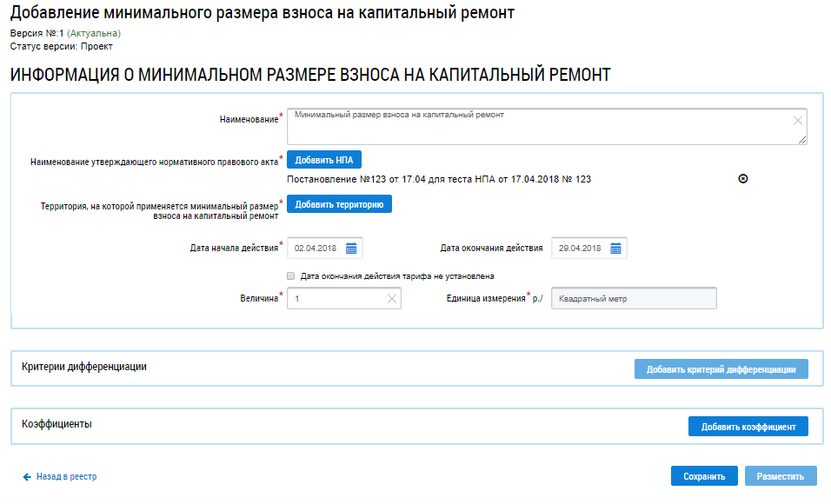Clear the Наименование text field

click(797, 121)
